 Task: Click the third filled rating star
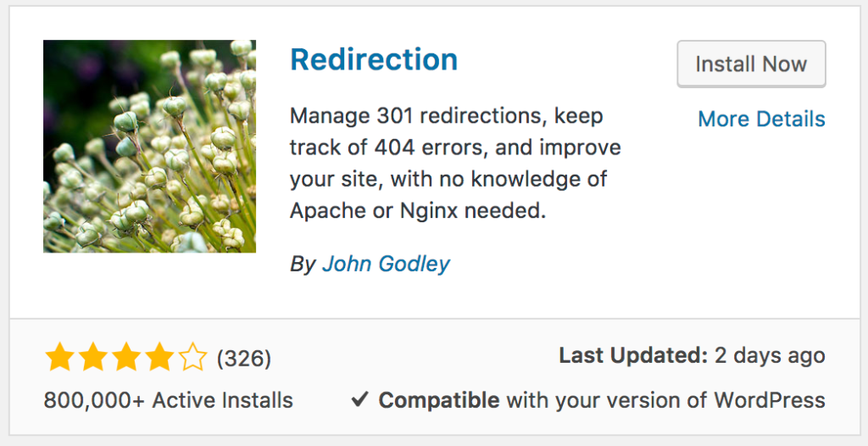pyautogui.click(x=126, y=358)
